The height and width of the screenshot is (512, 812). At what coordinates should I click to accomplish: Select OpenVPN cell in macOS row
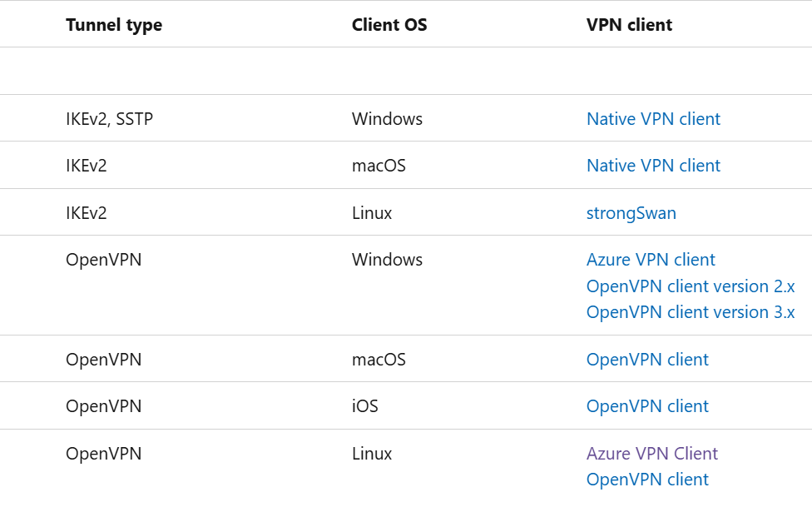pyautogui.click(x=103, y=360)
